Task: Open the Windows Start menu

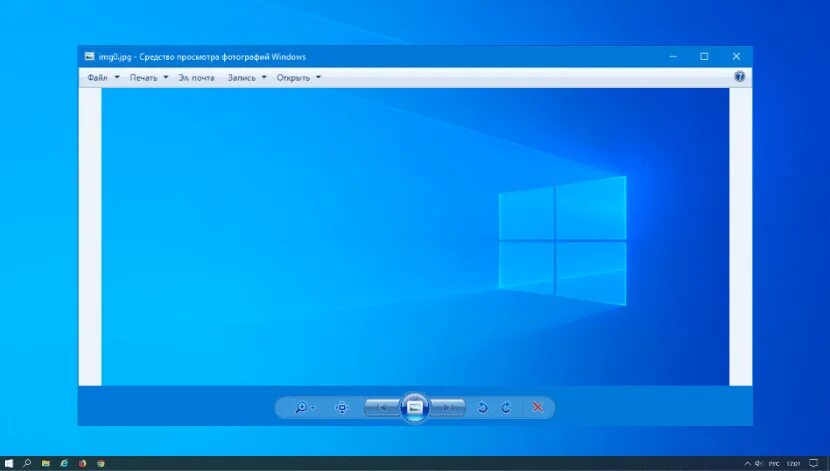Action: (x=8, y=464)
